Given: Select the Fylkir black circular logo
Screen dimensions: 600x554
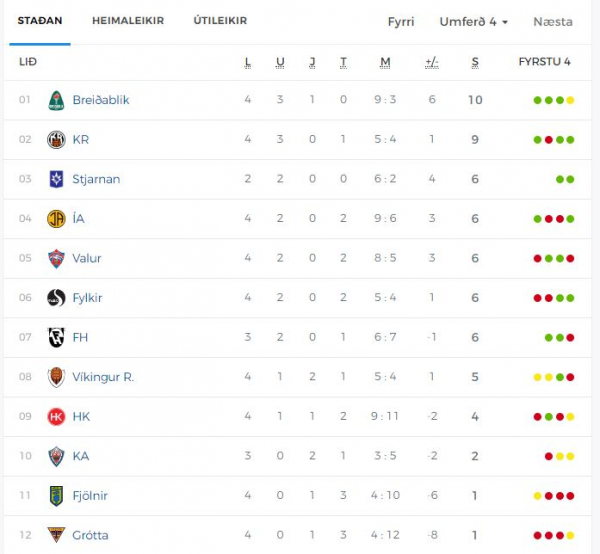Looking at the screenshot, I should pos(56,298).
